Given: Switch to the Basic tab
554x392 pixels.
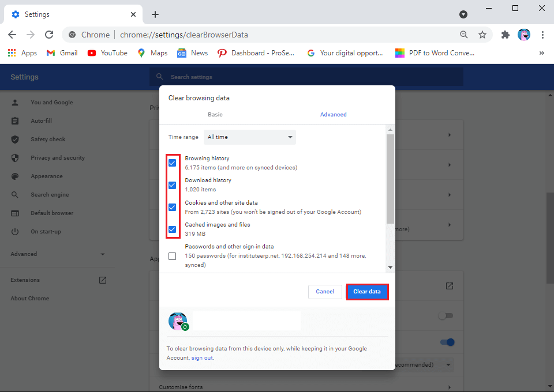Looking at the screenshot, I should (215, 115).
